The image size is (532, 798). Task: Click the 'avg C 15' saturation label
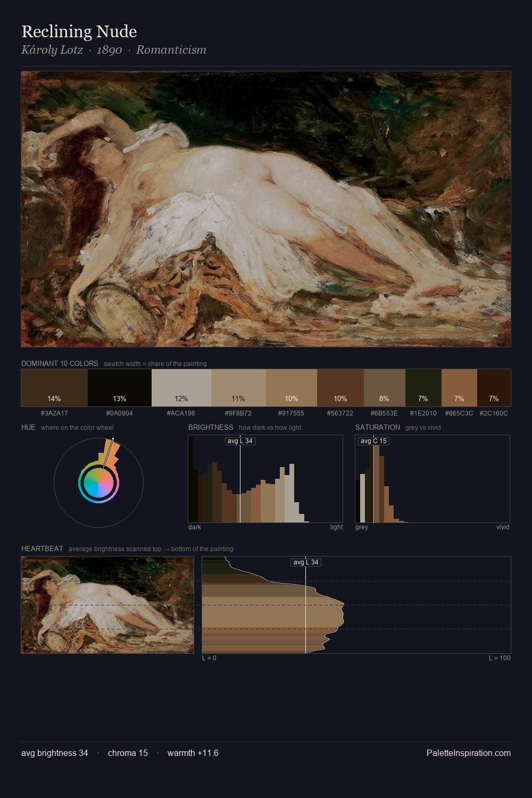tap(373, 441)
